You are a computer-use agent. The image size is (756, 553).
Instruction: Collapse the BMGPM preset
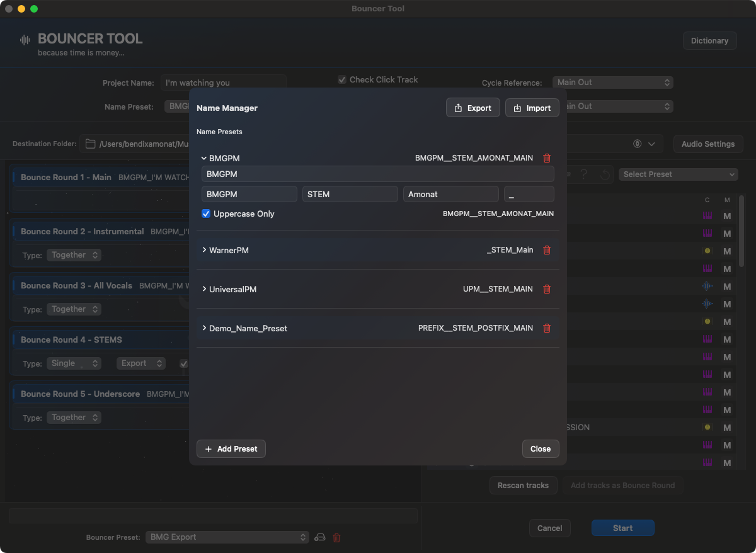tap(204, 158)
